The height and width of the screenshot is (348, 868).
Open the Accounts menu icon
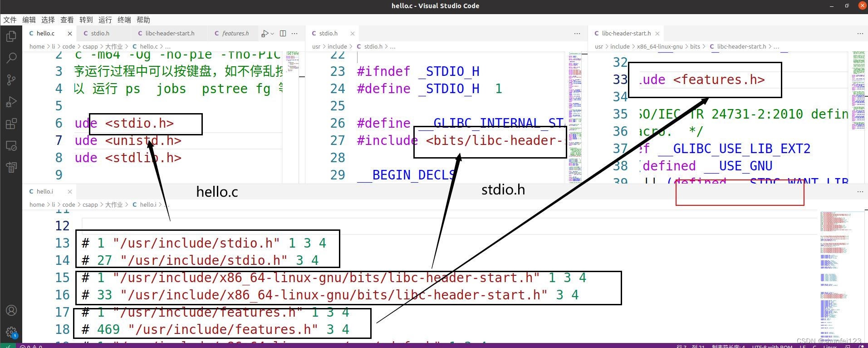[x=11, y=311]
